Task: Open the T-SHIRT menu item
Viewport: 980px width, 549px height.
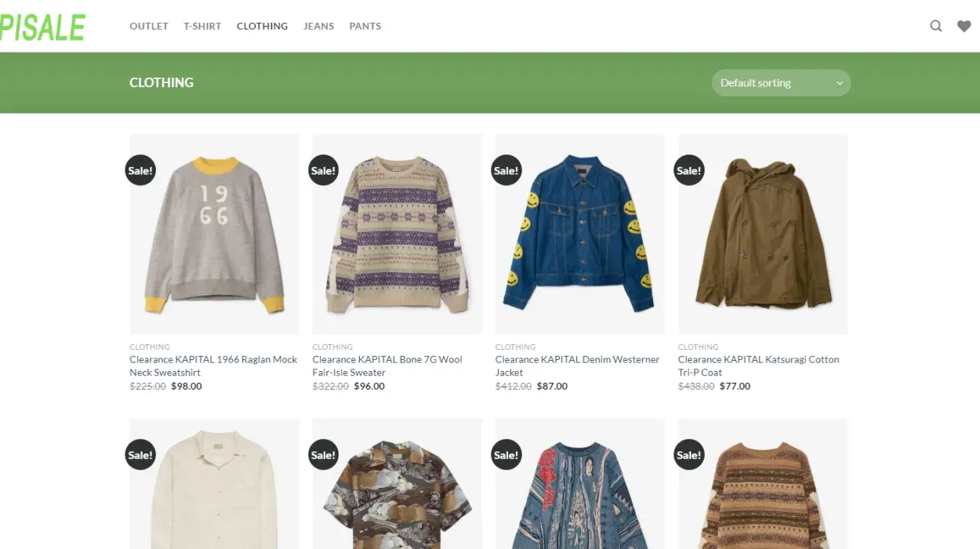Action: (202, 26)
